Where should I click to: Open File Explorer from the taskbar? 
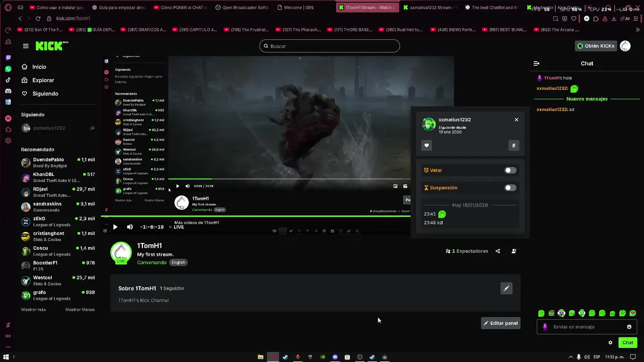click(x=261, y=357)
